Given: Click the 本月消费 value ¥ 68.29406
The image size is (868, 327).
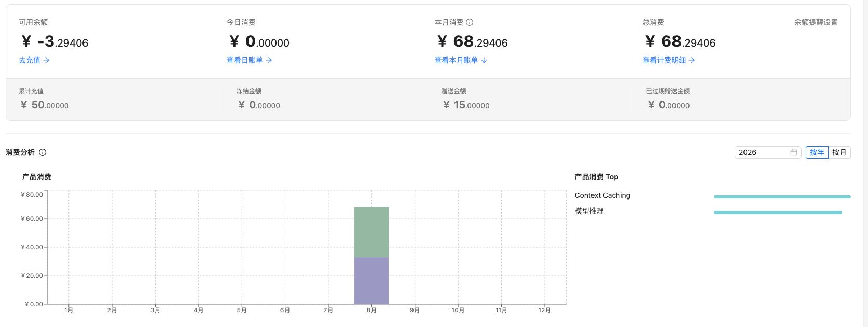Looking at the screenshot, I should pyautogui.click(x=473, y=41).
